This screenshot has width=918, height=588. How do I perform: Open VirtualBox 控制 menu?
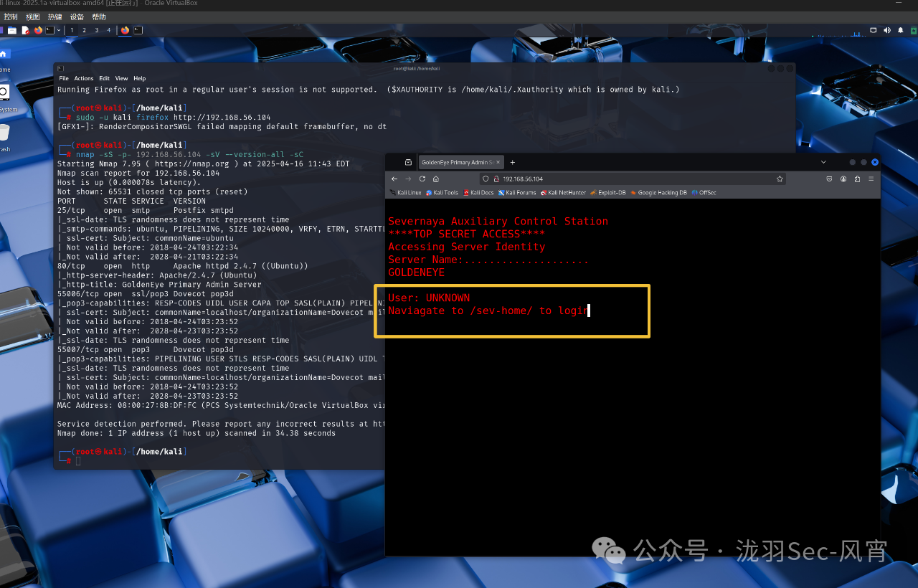click(x=11, y=16)
